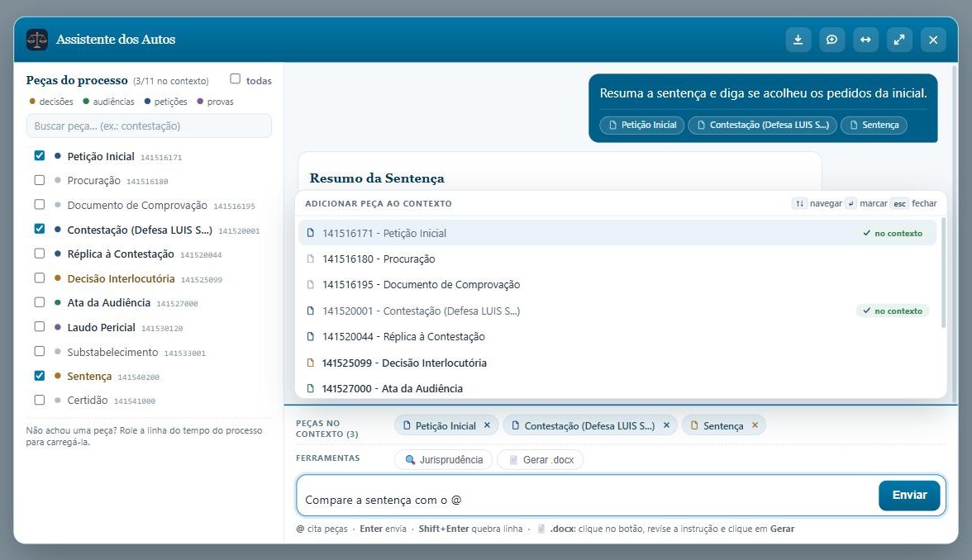Click document icon of 141516180 Procuração entry
The width and height of the screenshot is (972, 560).
coord(311,259)
